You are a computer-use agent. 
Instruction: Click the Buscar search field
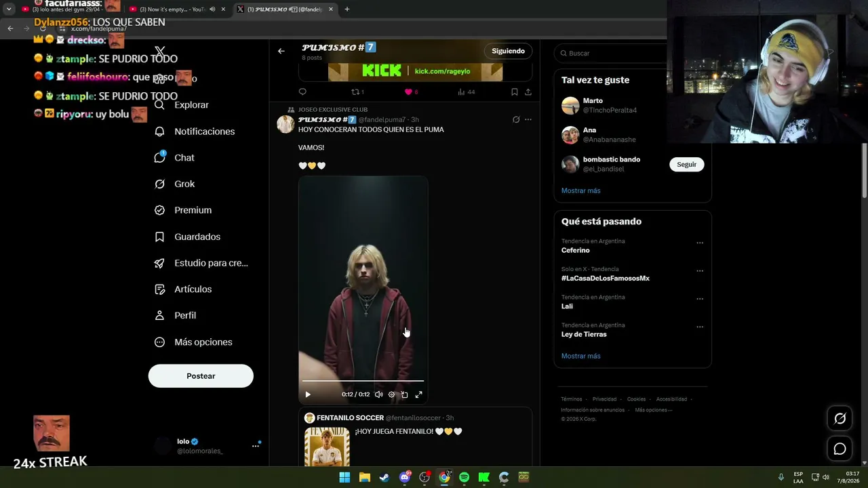(612, 53)
